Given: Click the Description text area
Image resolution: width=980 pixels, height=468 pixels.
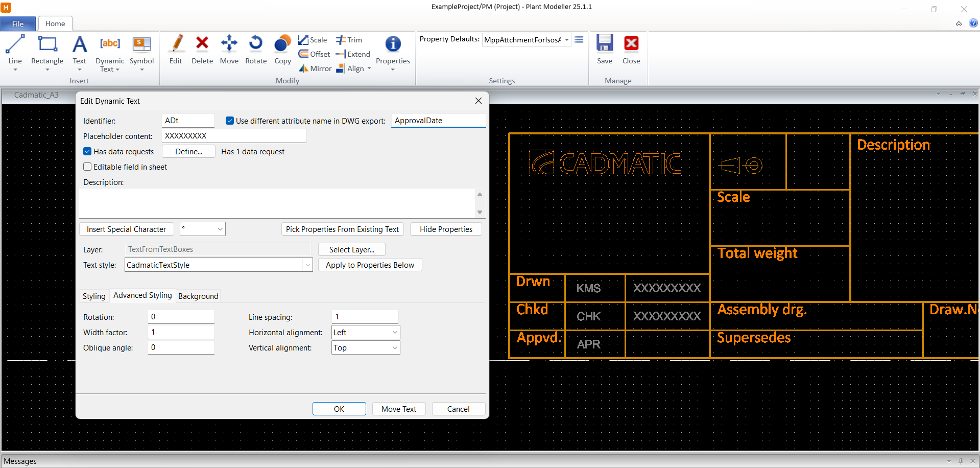Looking at the screenshot, I should (x=277, y=203).
